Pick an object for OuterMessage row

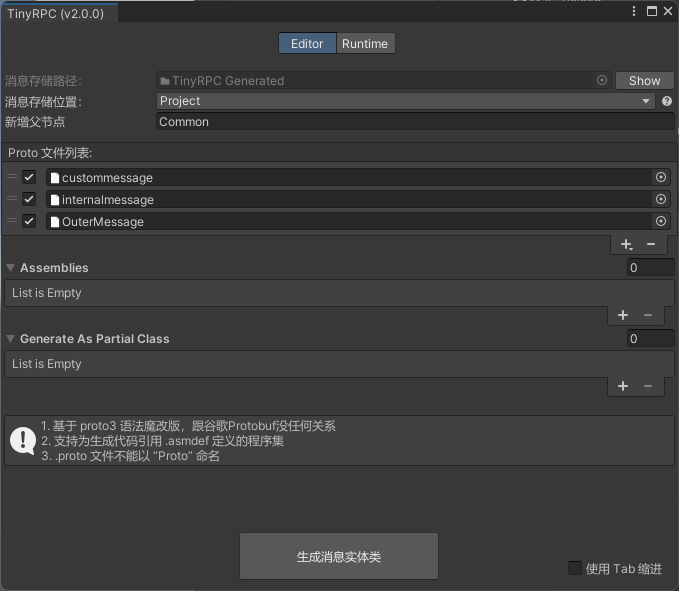661,221
